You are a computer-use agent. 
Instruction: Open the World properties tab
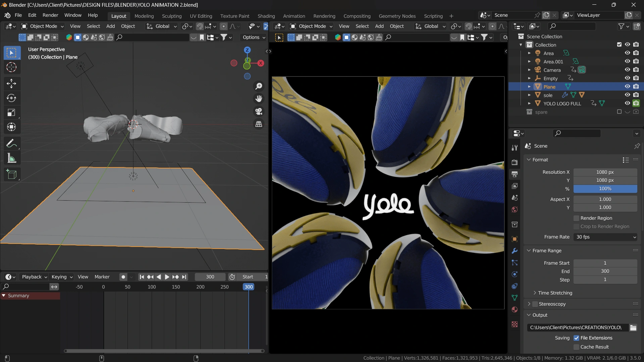tap(514, 210)
